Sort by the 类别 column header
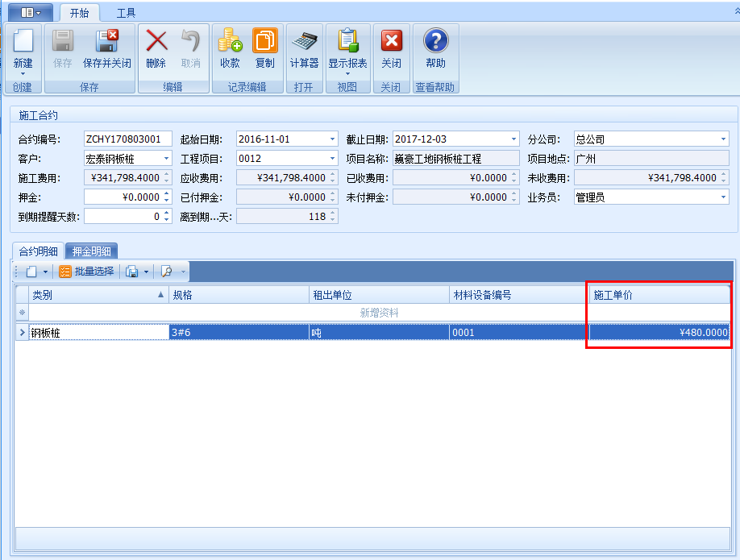The height and width of the screenshot is (560, 740). (x=98, y=295)
